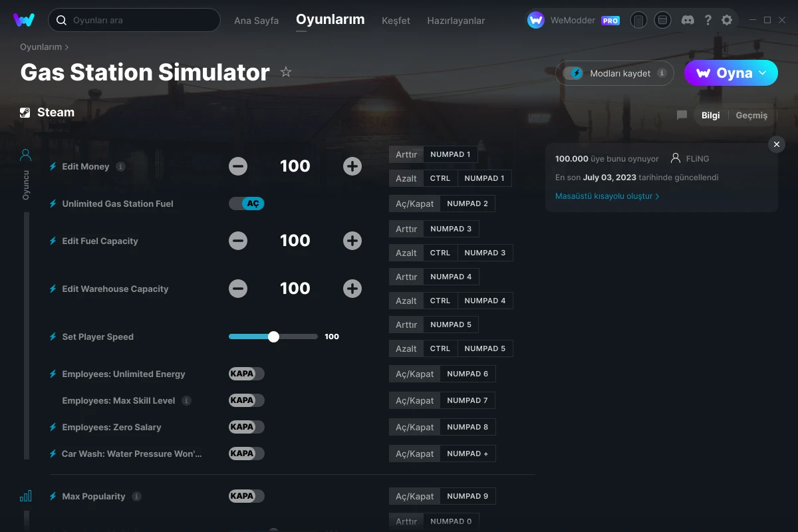Disable Unlimited Gas Station Fuel toggle
The image size is (798, 532).
pyautogui.click(x=247, y=203)
